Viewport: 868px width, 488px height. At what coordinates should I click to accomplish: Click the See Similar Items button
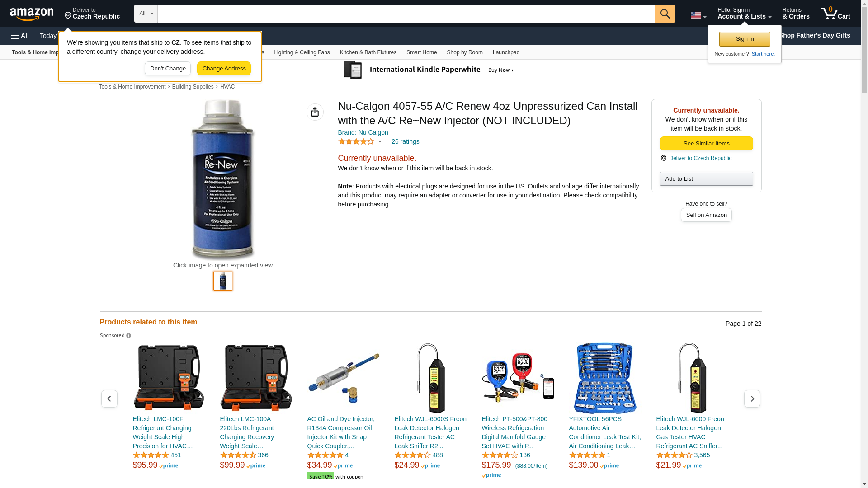click(x=706, y=144)
